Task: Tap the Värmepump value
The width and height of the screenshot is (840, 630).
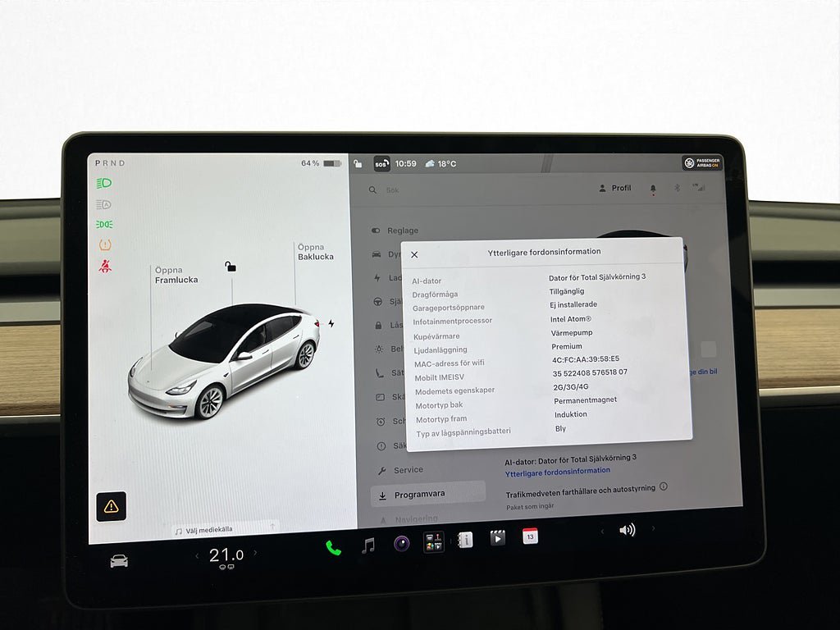Action: coord(572,333)
